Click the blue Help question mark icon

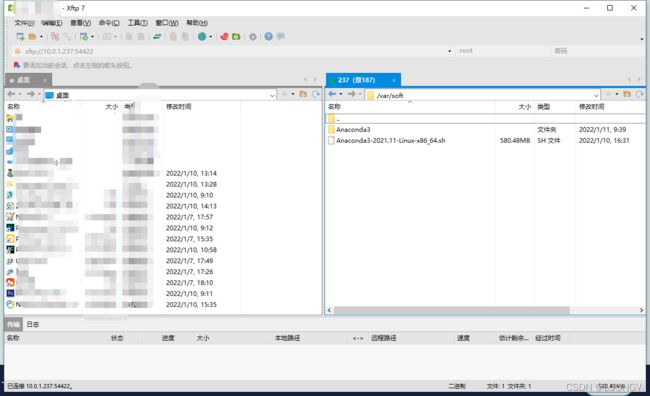pos(269,36)
